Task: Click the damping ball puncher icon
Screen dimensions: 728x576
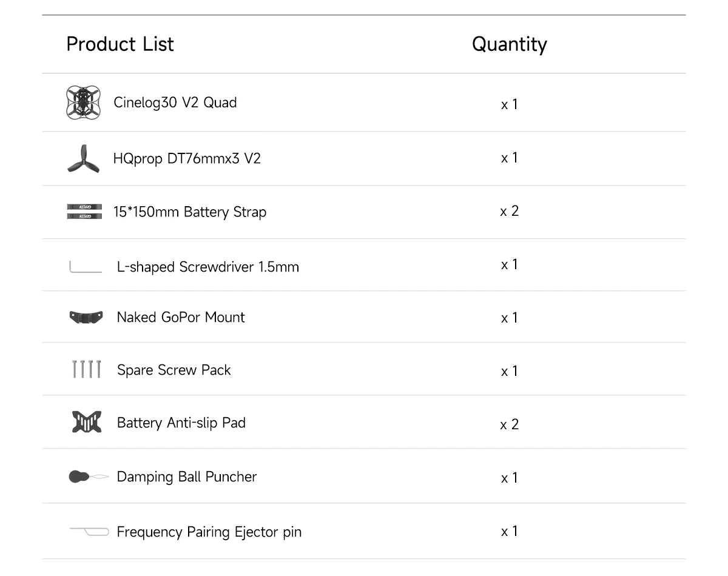Action: [x=87, y=477]
